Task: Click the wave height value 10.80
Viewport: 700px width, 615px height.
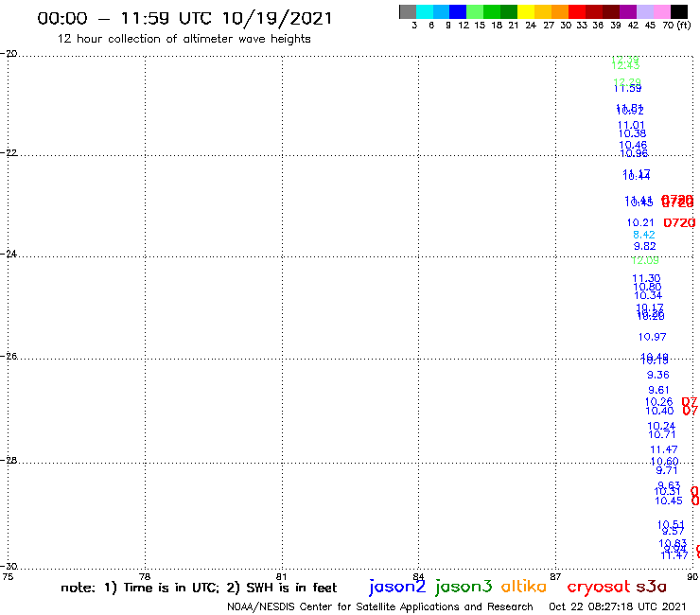Action: pos(647,287)
